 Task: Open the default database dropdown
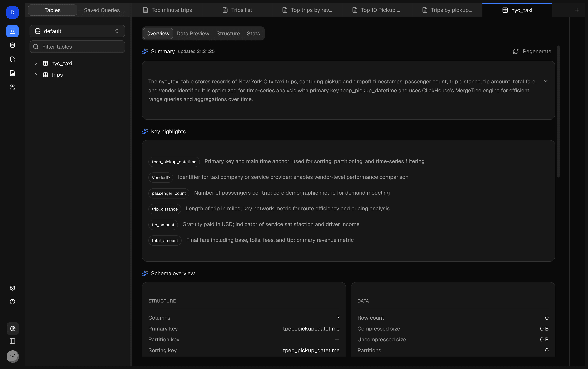click(x=77, y=31)
